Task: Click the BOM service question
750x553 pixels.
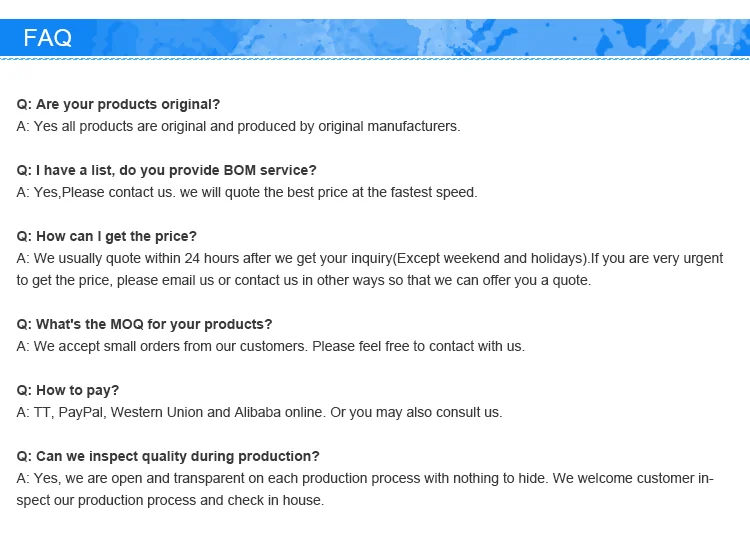Action: (166, 170)
